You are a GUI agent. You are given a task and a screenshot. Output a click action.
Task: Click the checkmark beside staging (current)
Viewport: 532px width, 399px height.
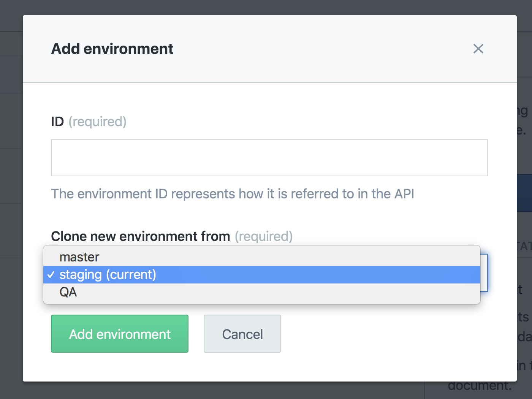51,275
